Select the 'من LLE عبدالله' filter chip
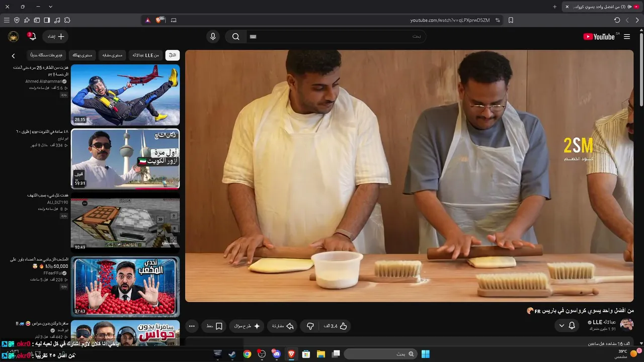 [x=146, y=55]
